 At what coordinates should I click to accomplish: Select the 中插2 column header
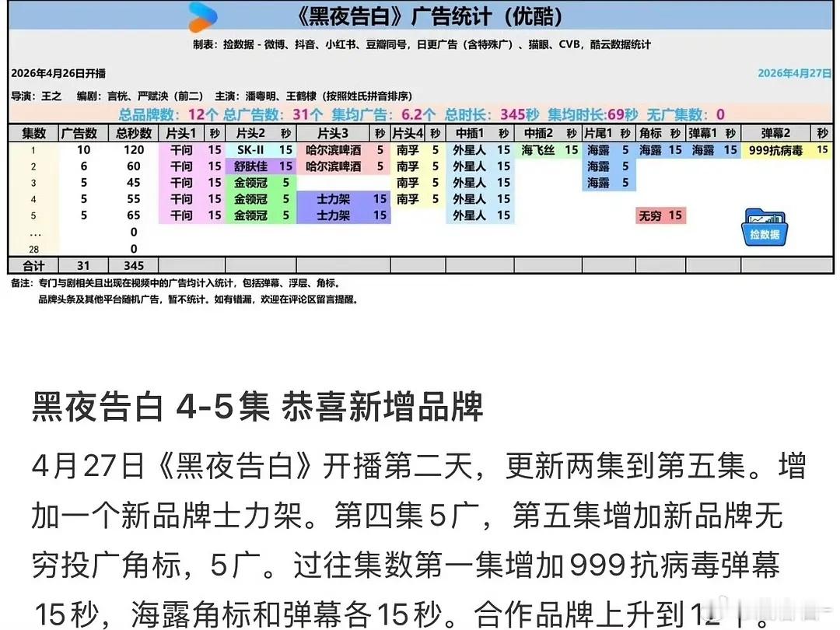pyautogui.click(x=538, y=133)
